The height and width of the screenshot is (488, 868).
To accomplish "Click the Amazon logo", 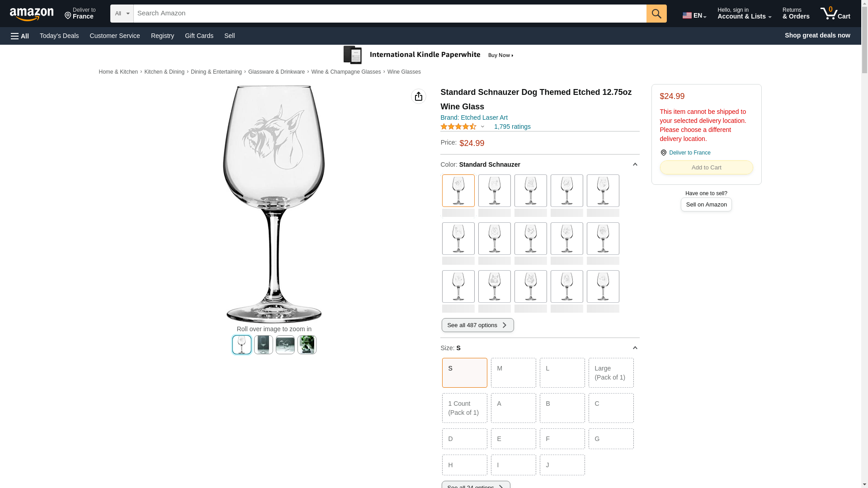I will click(32, 14).
